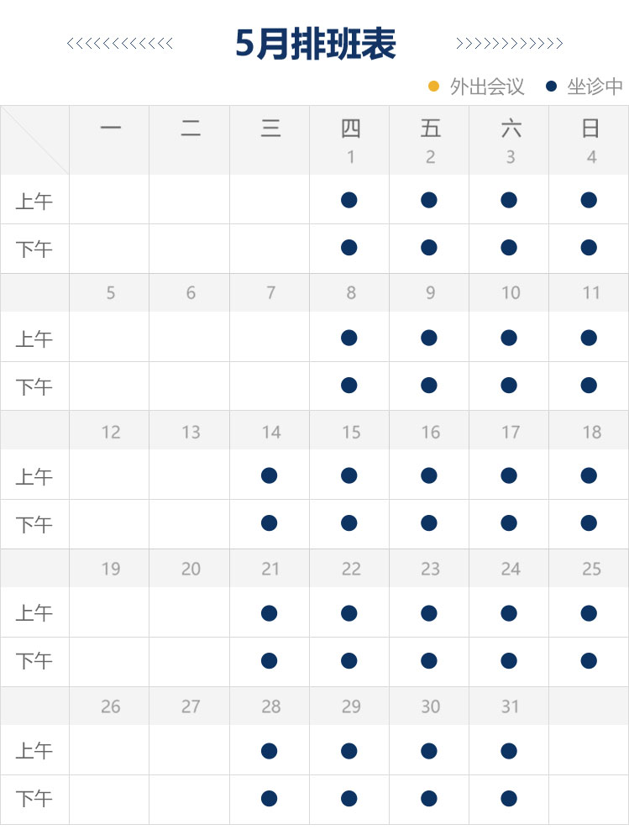Click the morning dot for May 21
The image size is (629, 840).
click(x=269, y=613)
